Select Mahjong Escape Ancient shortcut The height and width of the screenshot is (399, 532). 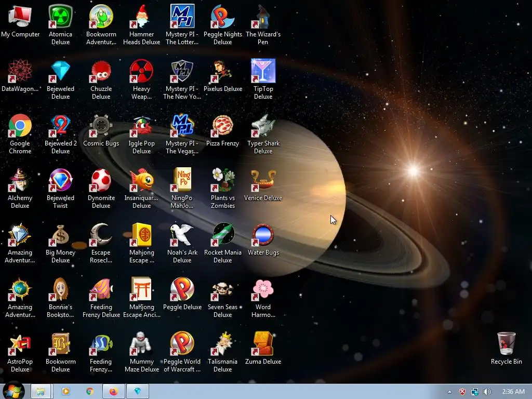[141, 289]
